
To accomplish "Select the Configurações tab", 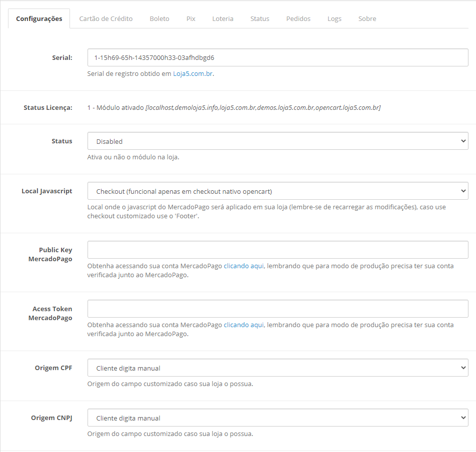I will tap(39, 19).
